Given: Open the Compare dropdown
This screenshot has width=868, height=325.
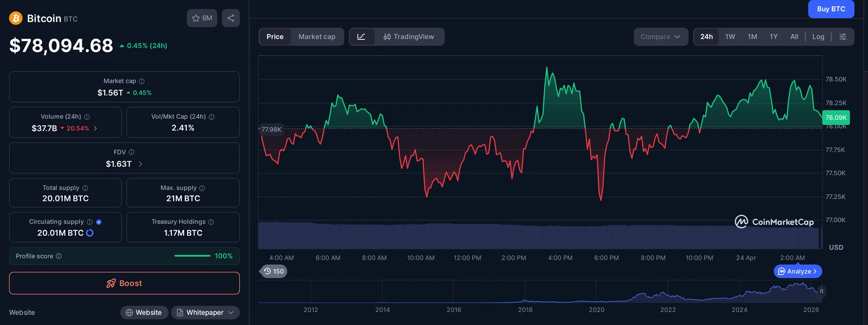Looking at the screenshot, I should (x=660, y=37).
